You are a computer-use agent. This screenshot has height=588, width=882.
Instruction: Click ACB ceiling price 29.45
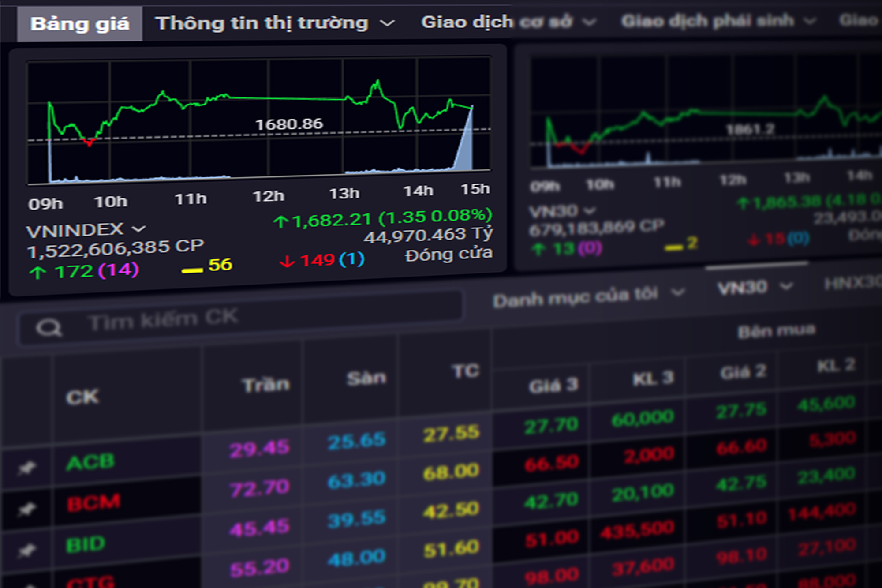[x=259, y=449]
